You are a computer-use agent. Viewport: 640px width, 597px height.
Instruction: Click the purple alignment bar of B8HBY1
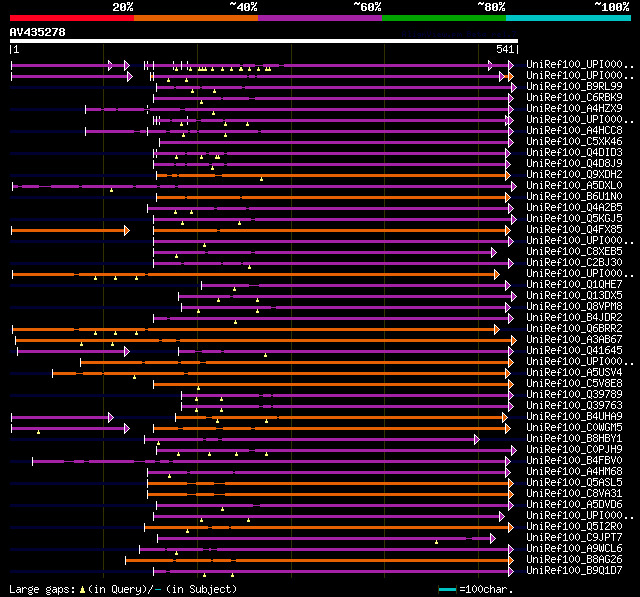point(312,439)
